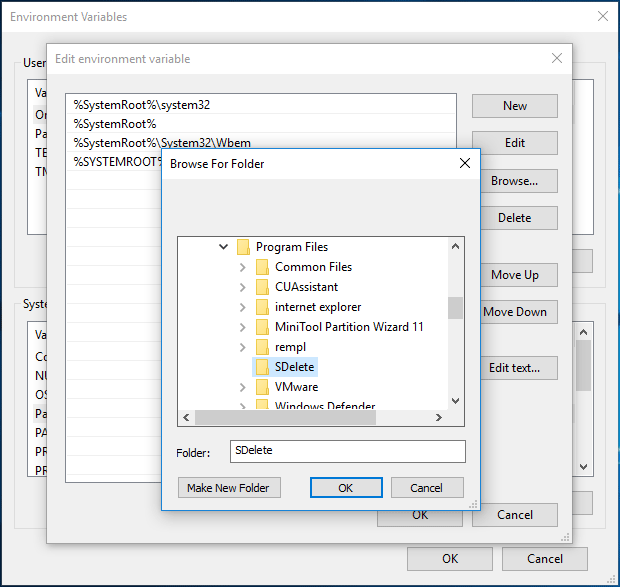Viewport: 620px width, 587px height.
Task: Click the Common Files folder icon
Action: point(262,267)
